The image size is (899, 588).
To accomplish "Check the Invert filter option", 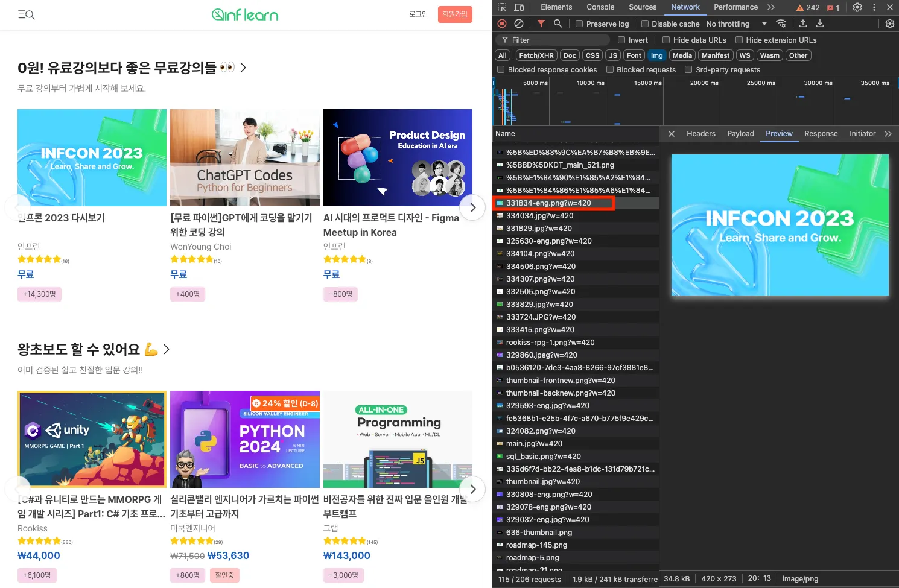I will pos(621,40).
